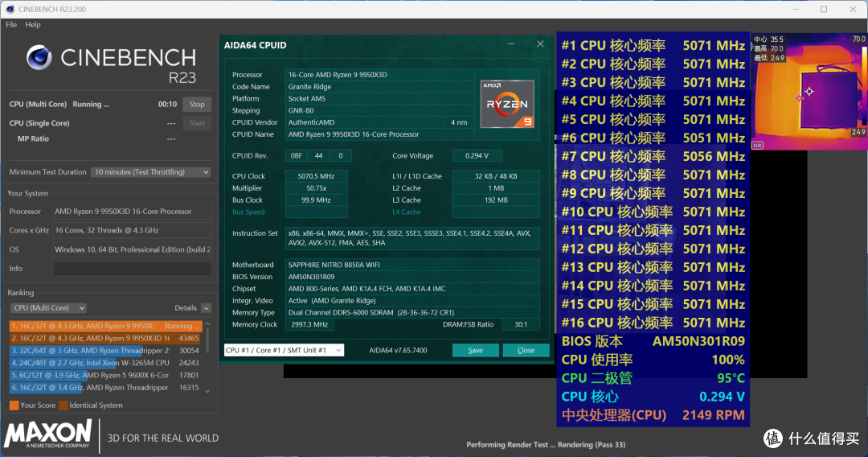The image size is (868, 457).
Task: Click the ISR badge on thermal image
Action: 757,145
